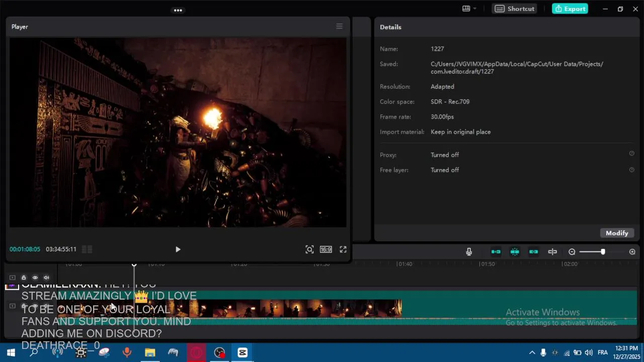Open Windows search from taskbar
644x362 pixels.
34,352
